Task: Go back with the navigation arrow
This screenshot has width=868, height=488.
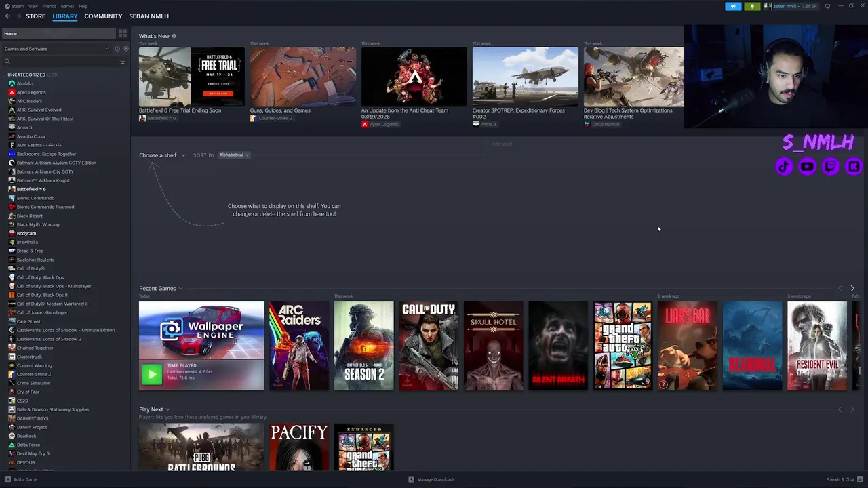Action: [x=7, y=16]
